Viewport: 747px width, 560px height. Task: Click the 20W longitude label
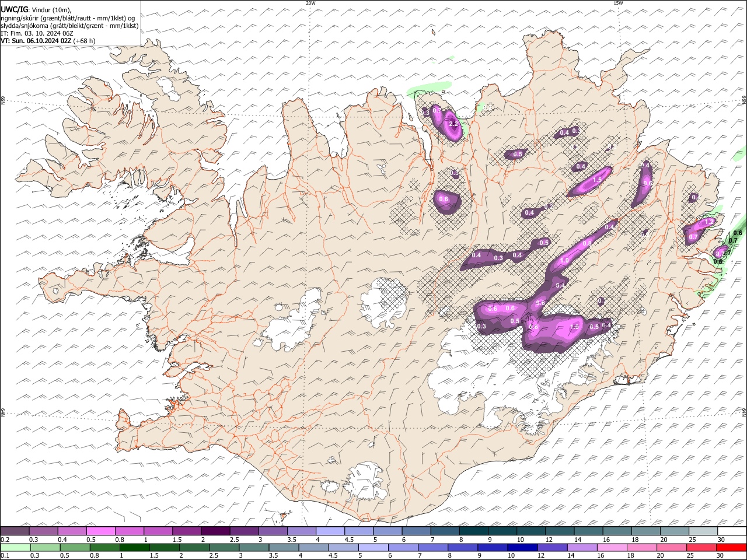tap(310, 3)
